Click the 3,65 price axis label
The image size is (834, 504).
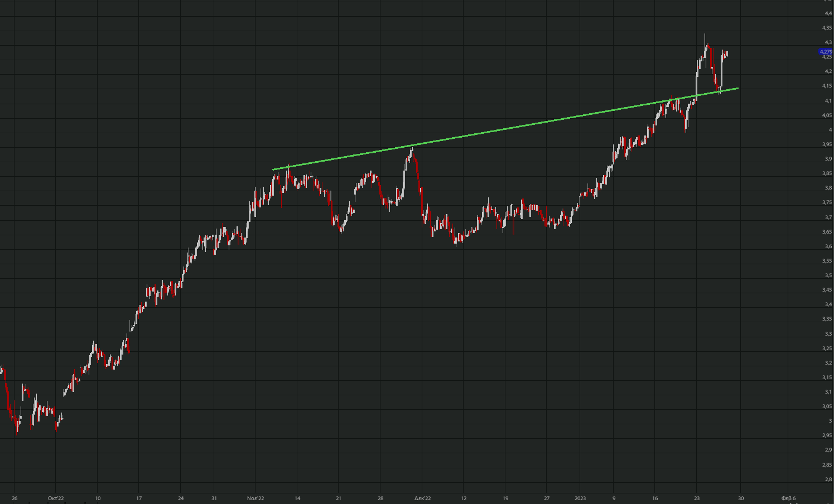827,232
